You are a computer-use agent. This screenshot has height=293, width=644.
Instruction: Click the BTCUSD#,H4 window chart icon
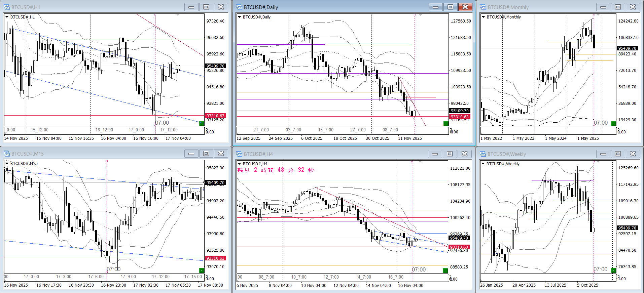tap(239, 154)
